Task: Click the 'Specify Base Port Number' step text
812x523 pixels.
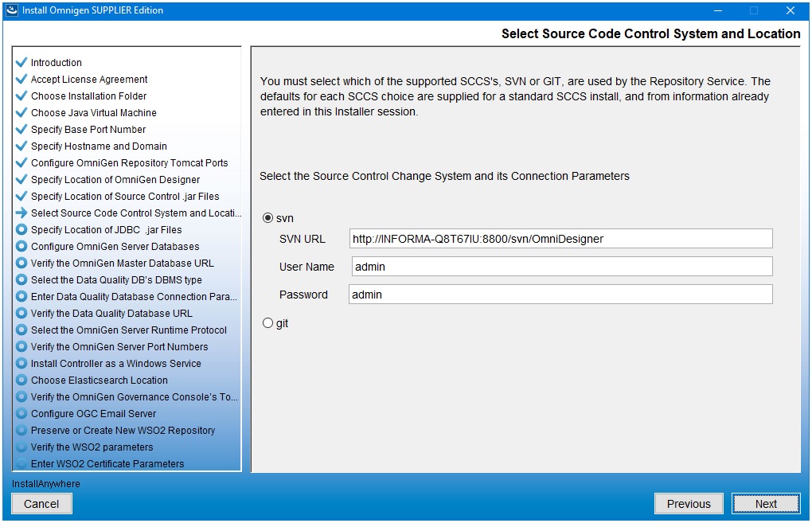Action: 88,129
